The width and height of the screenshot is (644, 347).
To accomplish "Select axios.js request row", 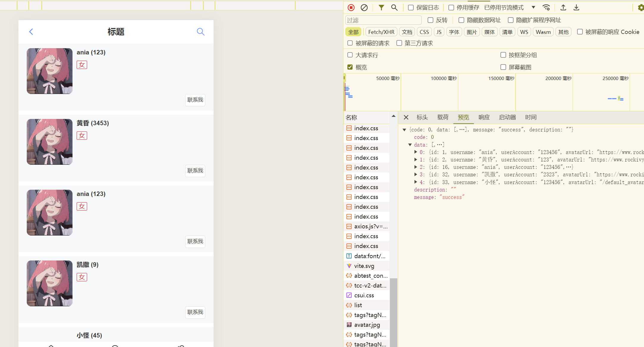I will 366,226.
